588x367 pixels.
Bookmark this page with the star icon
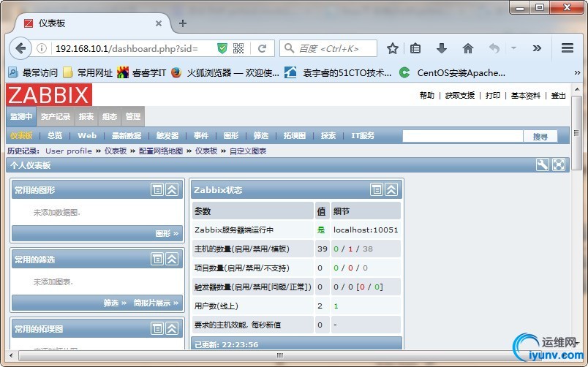[393, 48]
